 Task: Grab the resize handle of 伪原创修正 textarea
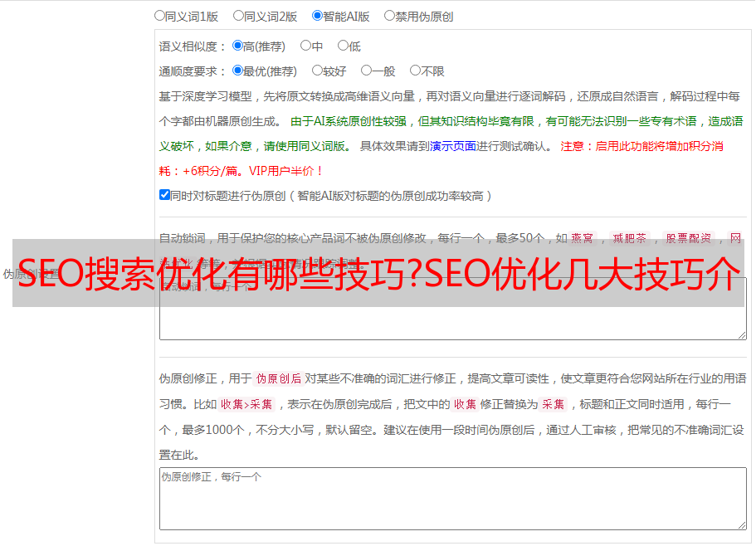click(x=742, y=525)
